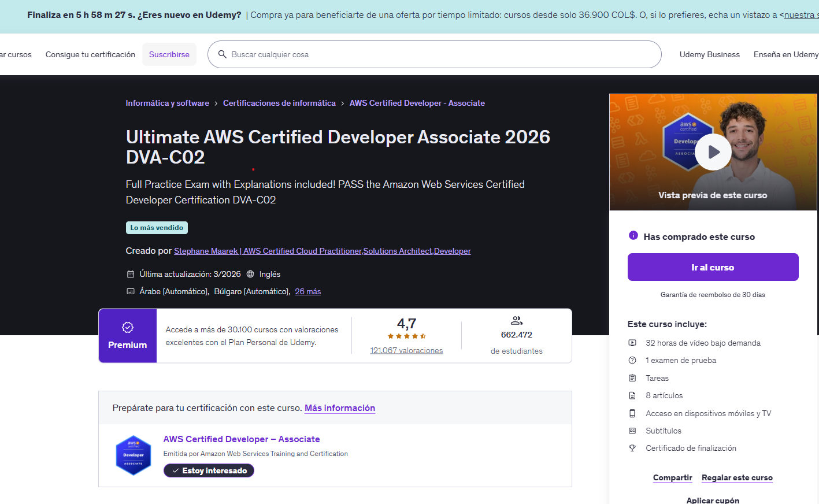
Task: Click the Tareas assignment icon
Action: coord(632,378)
